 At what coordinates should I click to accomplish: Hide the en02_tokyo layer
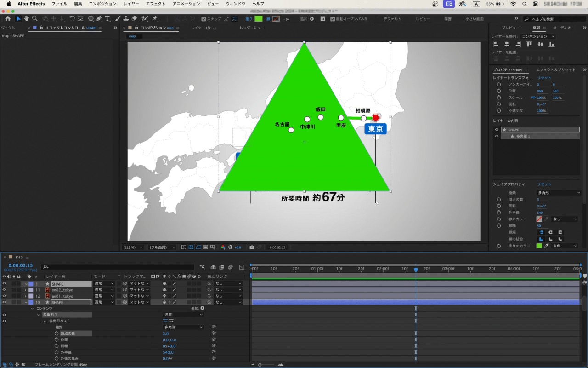click(x=4, y=290)
